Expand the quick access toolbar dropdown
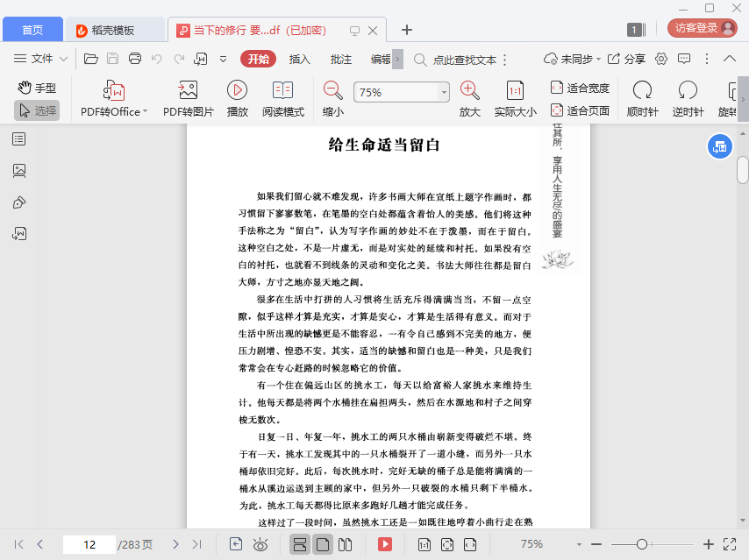This screenshot has height=560, width=749. (223, 60)
